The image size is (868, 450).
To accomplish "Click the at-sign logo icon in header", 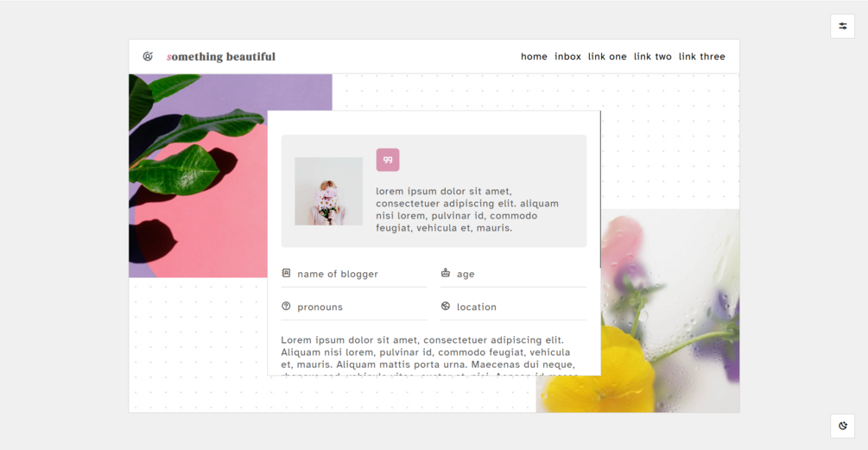I will [148, 56].
